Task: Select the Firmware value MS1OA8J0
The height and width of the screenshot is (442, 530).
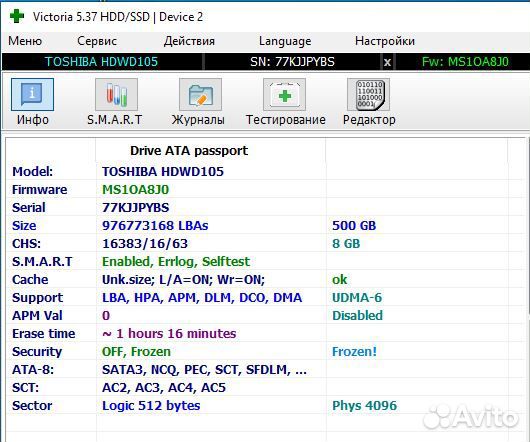Action: pyautogui.click(x=136, y=190)
